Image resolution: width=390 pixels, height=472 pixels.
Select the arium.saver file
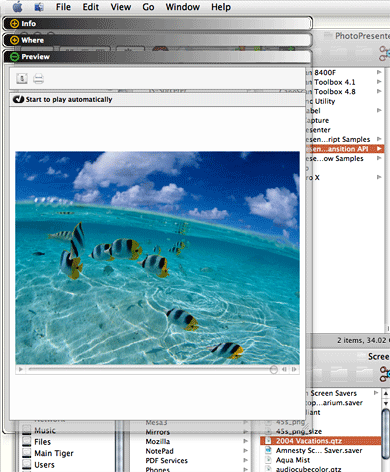tap(334, 403)
